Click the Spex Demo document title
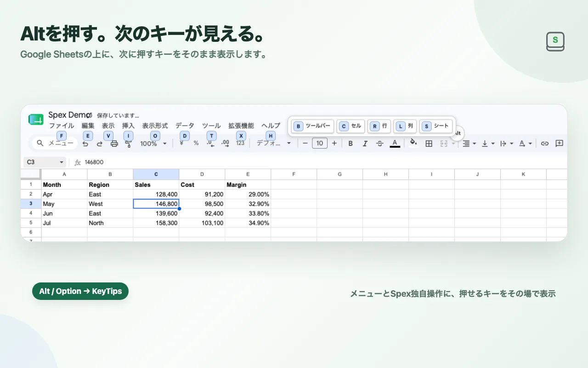 (70, 115)
